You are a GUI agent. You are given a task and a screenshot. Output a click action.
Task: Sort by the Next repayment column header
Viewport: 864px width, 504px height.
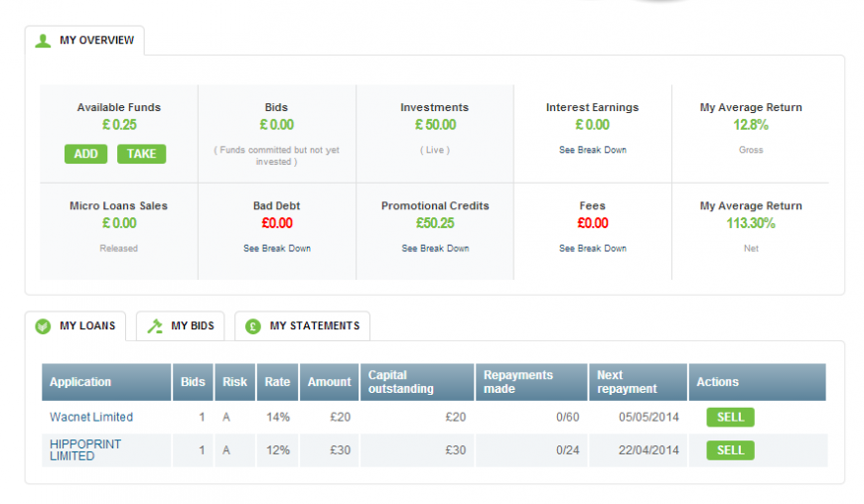639,382
